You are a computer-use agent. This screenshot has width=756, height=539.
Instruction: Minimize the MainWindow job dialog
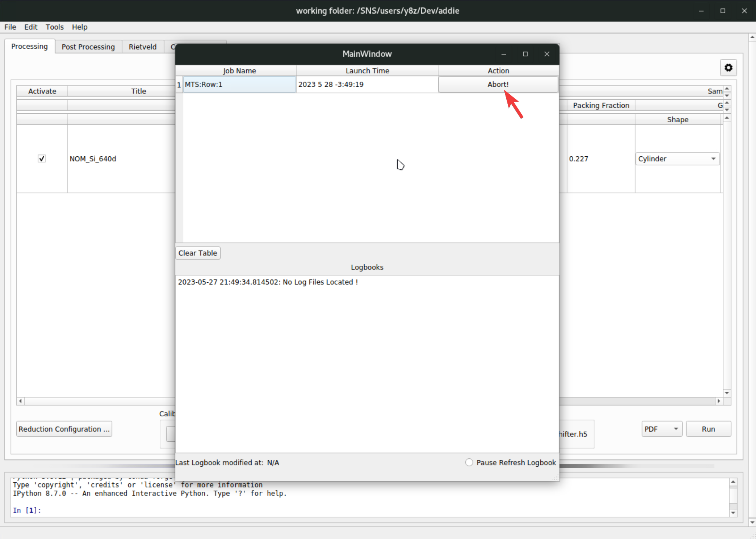(x=504, y=54)
